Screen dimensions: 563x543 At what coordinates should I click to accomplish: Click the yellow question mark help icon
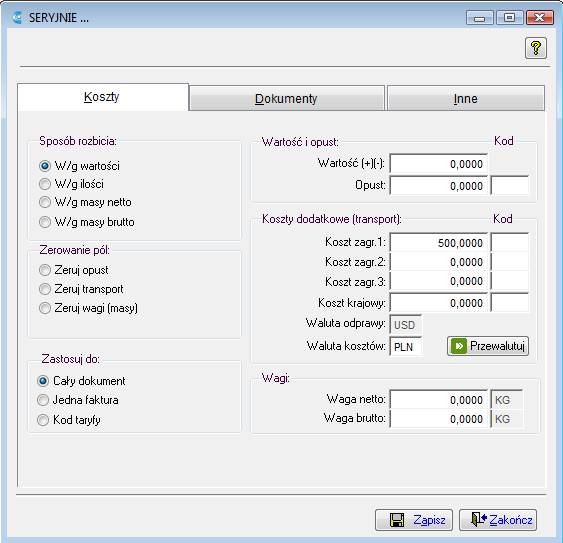coord(536,48)
